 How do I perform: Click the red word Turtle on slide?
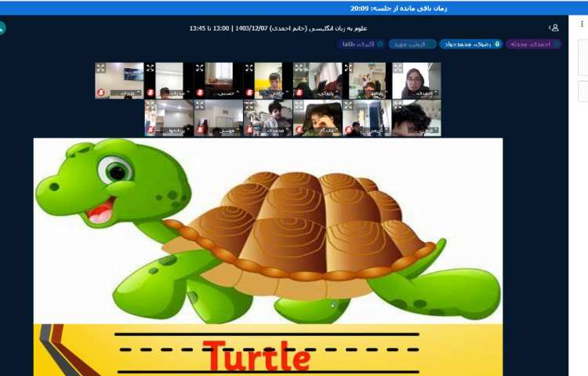point(257,356)
